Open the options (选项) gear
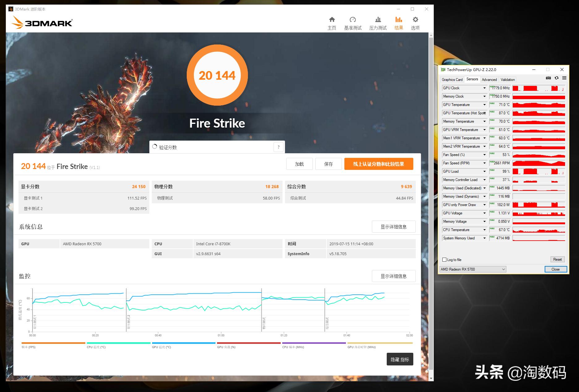 415,23
